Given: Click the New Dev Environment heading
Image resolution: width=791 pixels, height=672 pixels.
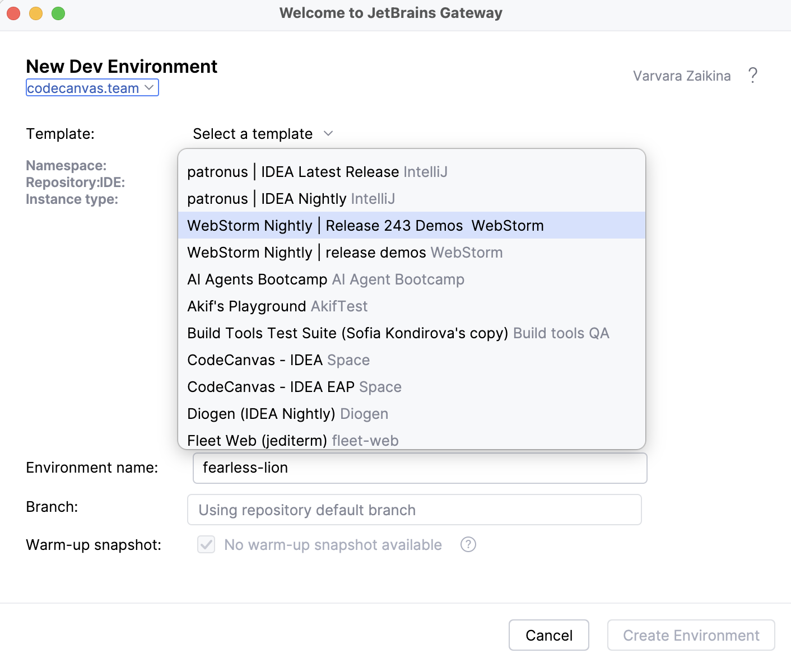Looking at the screenshot, I should click(x=122, y=67).
